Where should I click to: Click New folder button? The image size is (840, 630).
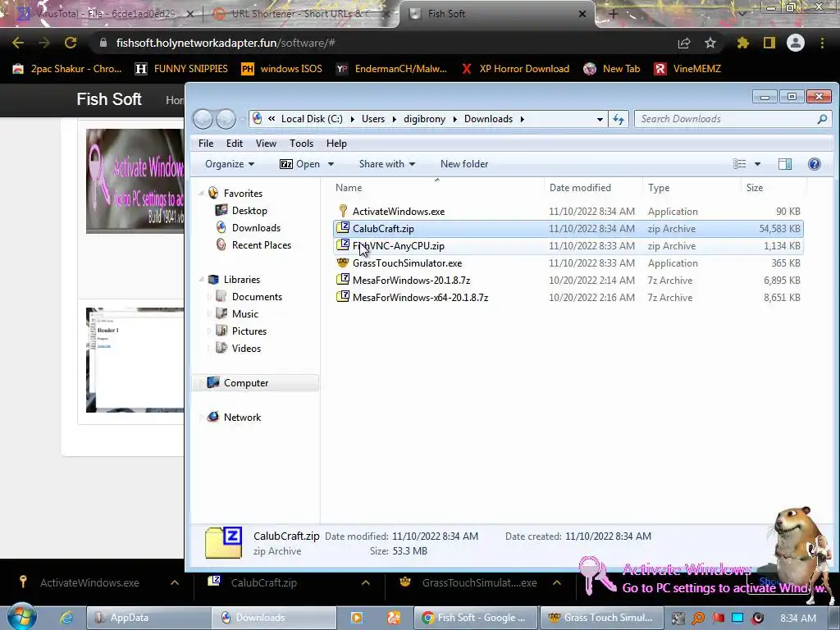464,164
